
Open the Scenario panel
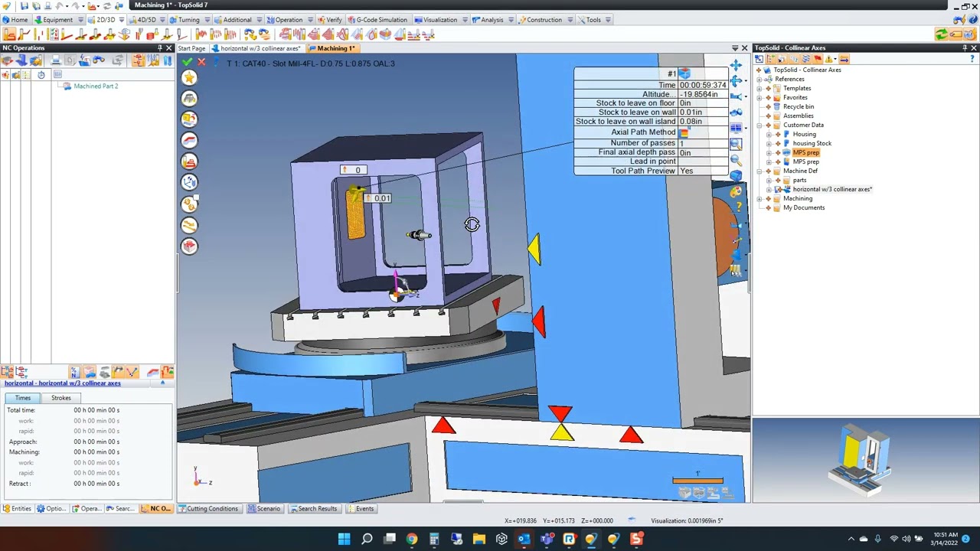tap(264, 509)
